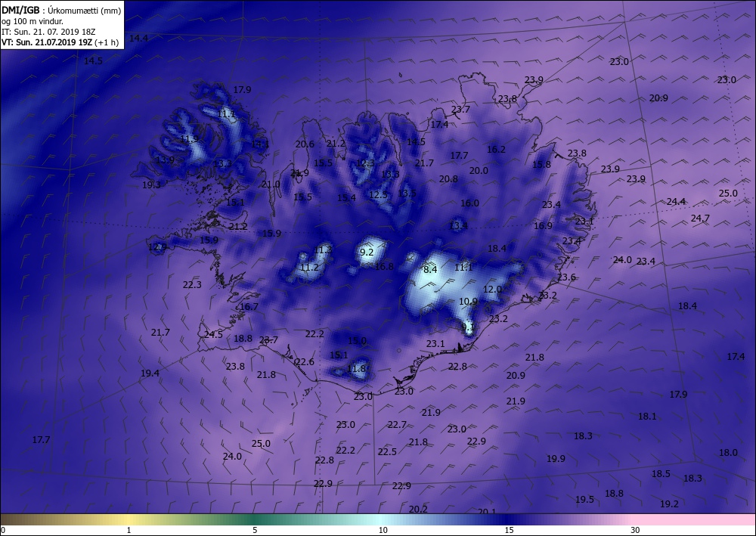This screenshot has width=756, height=536.
Task: Click the map value 18.0
Action: coord(728,453)
